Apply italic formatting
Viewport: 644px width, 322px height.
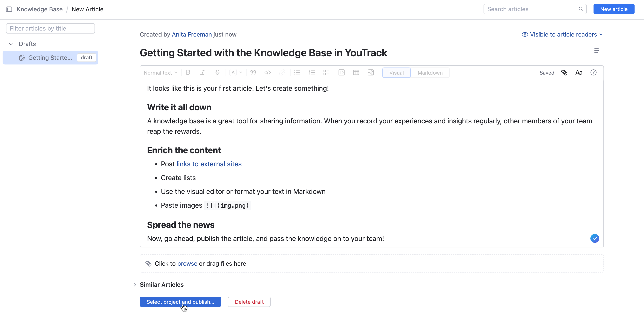(x=203, y=73)
